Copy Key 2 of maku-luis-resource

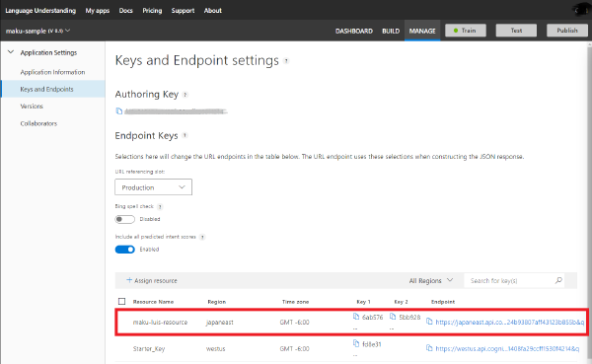(393, 317)
